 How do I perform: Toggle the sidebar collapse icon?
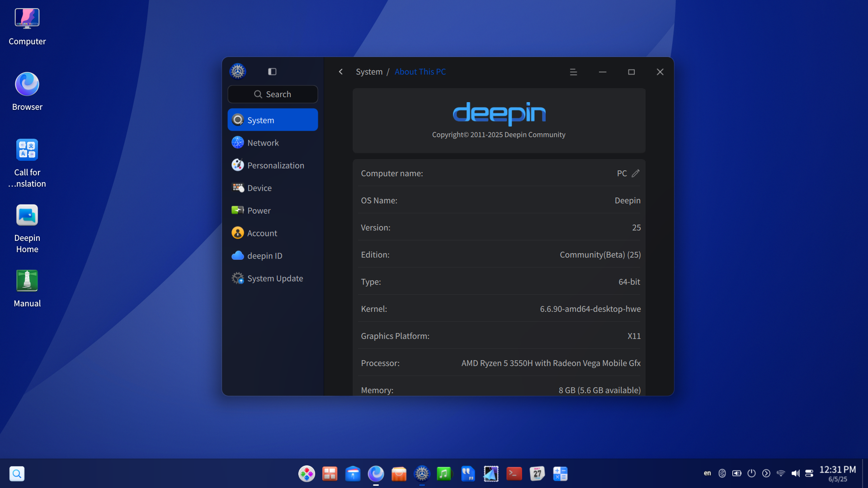click(272, 72)
